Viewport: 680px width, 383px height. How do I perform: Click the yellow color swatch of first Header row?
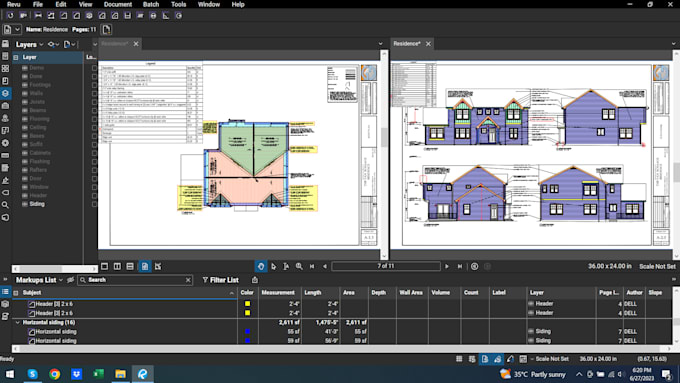[x=247, y=304]
